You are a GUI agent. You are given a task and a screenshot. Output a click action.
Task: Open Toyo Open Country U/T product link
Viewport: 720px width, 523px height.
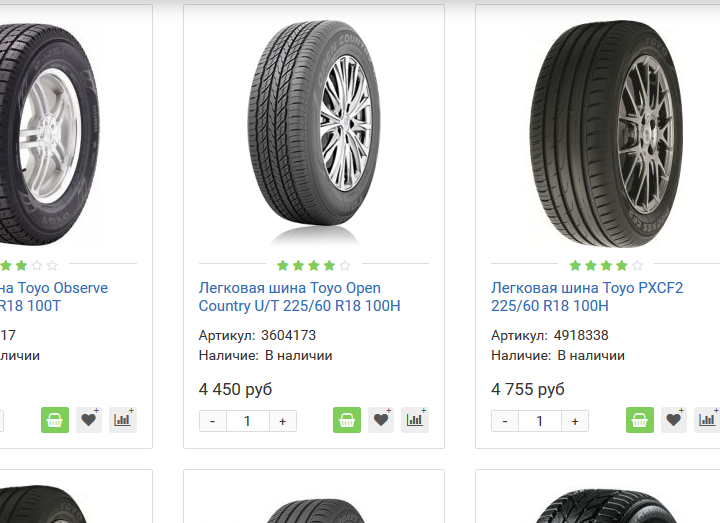point(299,297)
